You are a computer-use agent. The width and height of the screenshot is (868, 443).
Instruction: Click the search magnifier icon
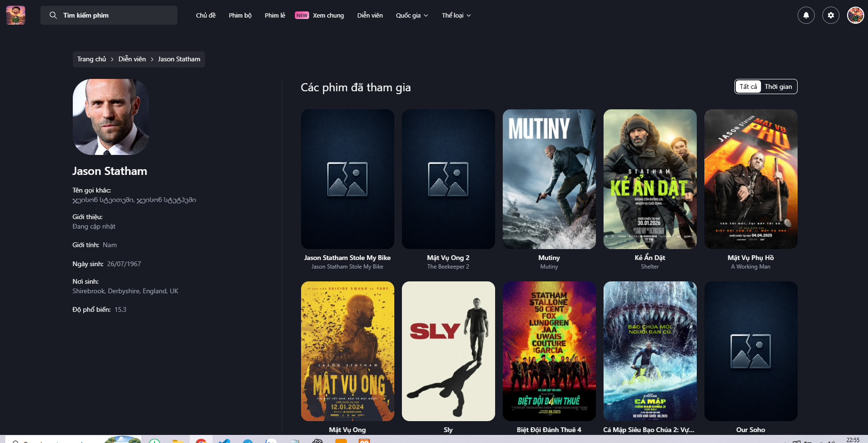click(53, 15)
